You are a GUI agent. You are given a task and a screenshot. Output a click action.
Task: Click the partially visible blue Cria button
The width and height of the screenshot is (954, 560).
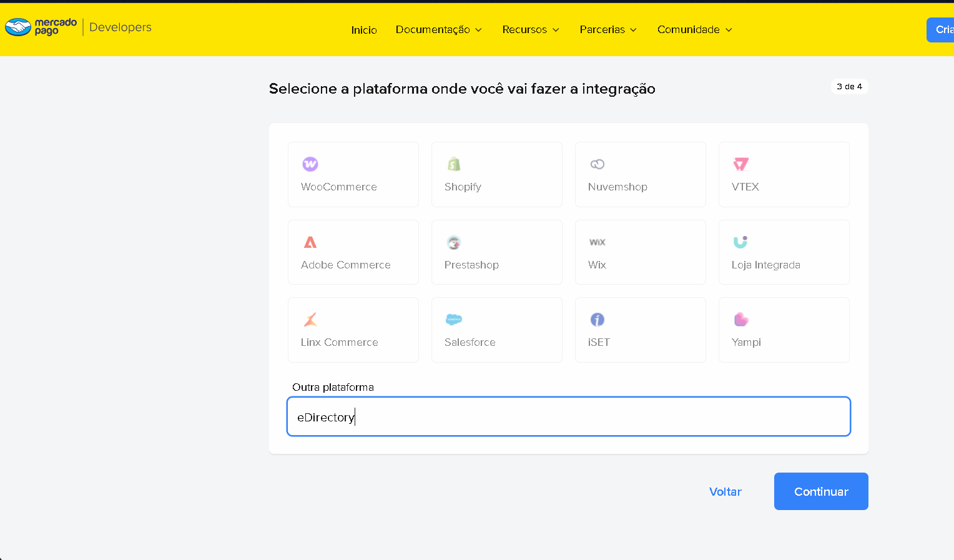pos(940,30)
